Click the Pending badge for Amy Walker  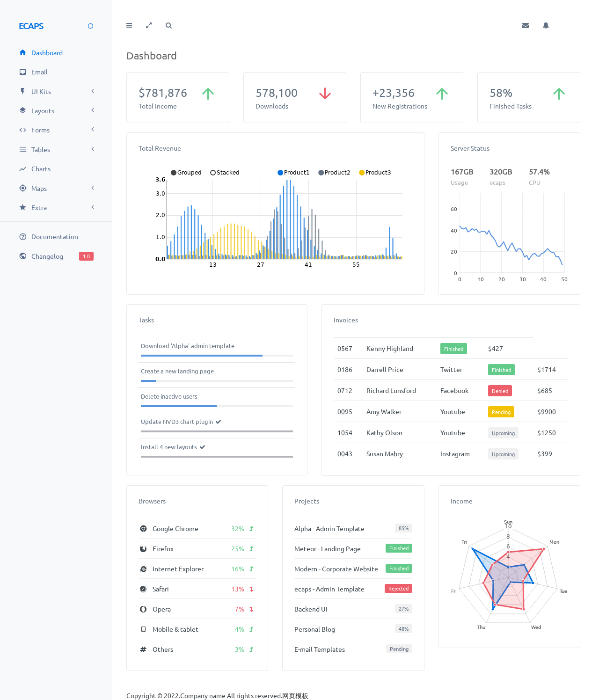[x=501, y=412]
